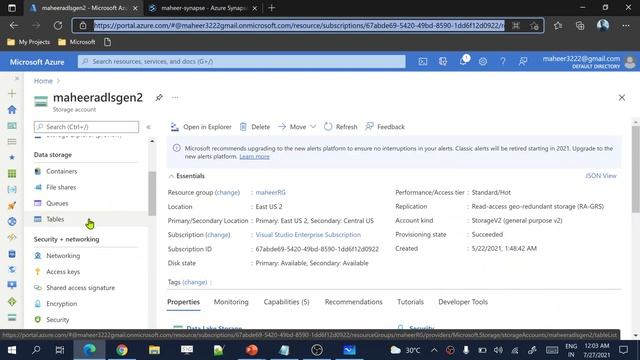This screenshot has width=640, height=360.
Task: Open the Learn more link in alert banner
Action: coord(254,157)
